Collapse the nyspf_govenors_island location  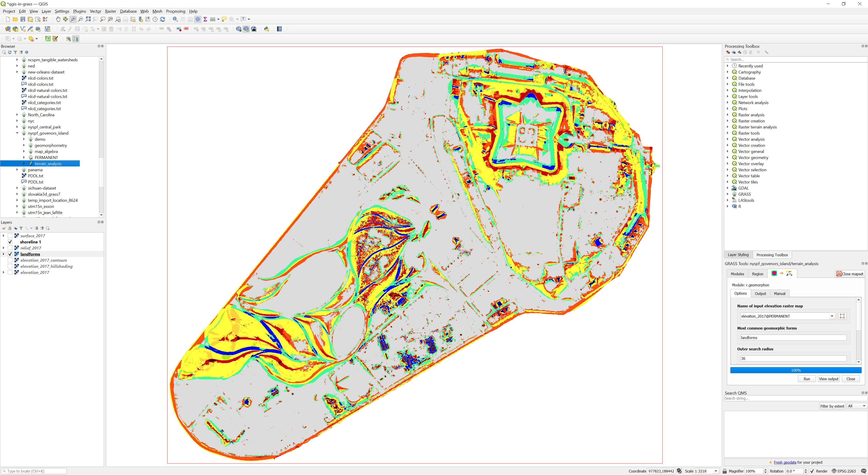tap(17, 133)
